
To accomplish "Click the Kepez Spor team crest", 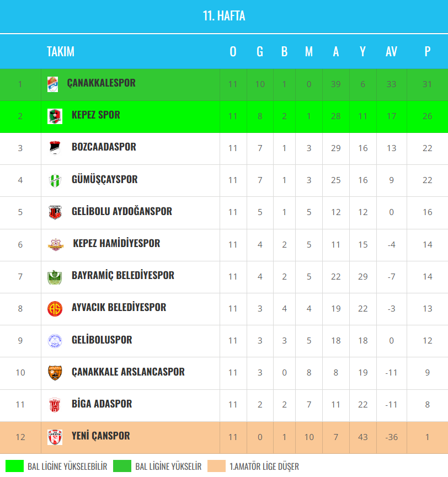I will 55,116.
